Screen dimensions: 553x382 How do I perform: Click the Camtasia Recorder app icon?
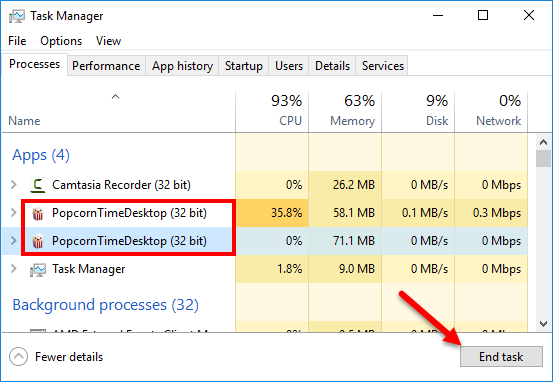click(38, 185)
